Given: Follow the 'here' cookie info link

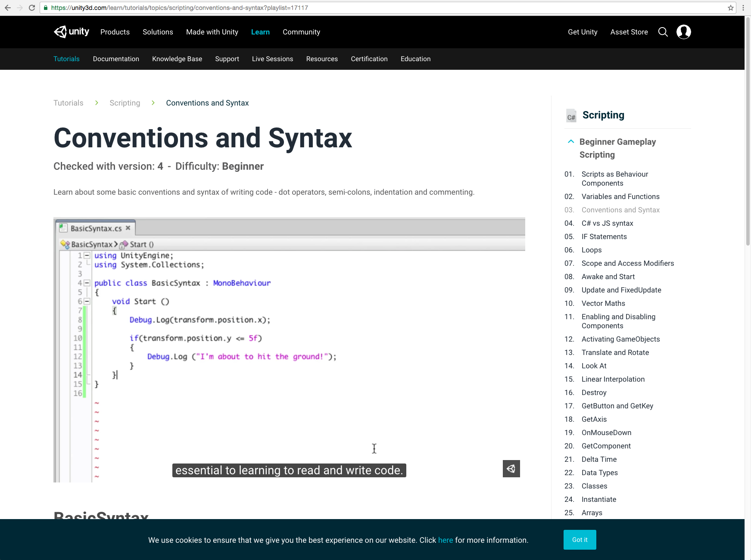Looking at the screenshot, I should (x=446, y=540).
